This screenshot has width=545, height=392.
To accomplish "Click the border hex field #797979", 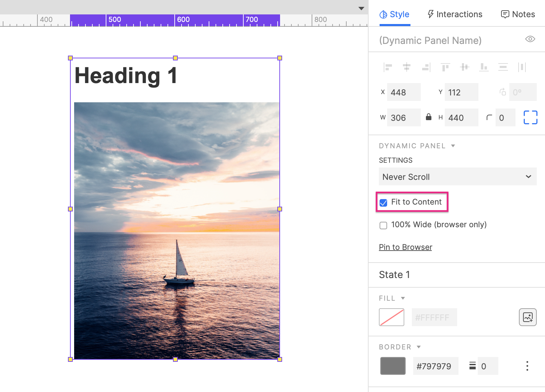I will pyautogui.click(x=436, y=366).
